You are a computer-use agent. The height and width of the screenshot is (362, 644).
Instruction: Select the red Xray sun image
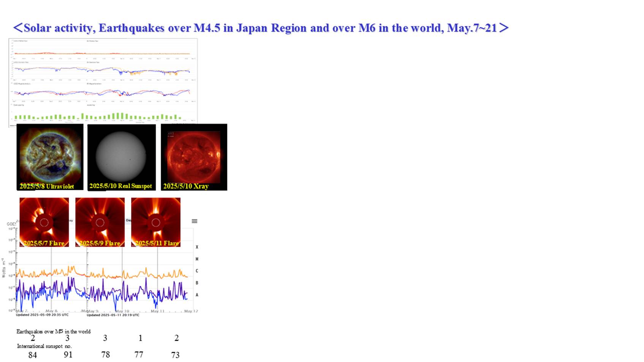tap(194, 157)
